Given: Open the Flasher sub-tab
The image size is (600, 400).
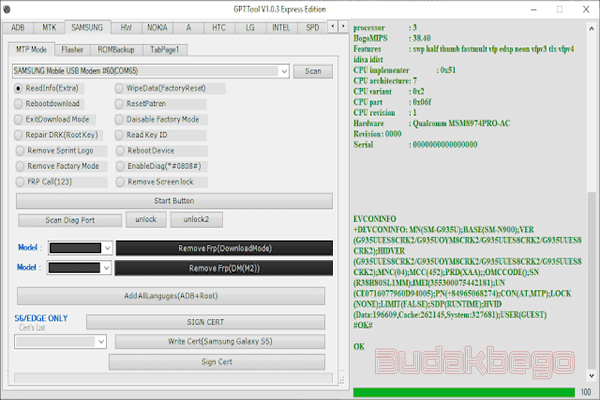Looking at the screenshot, I should point(72,50).
